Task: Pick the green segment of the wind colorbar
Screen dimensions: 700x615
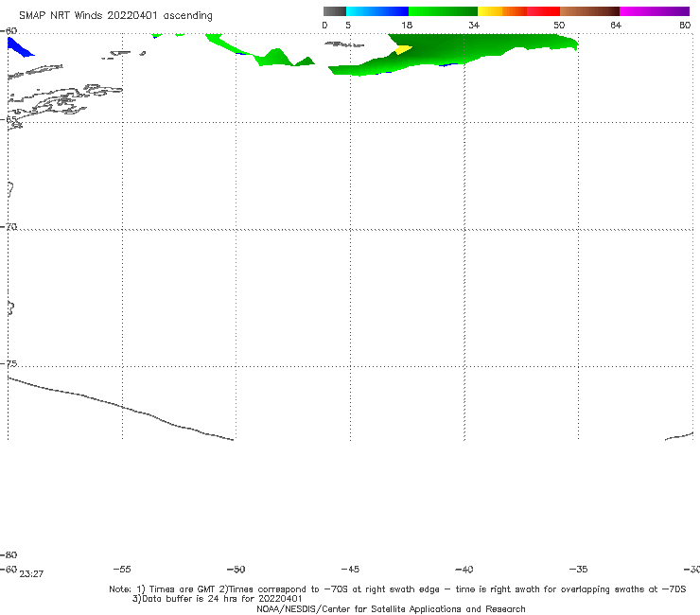Action: 443,11
